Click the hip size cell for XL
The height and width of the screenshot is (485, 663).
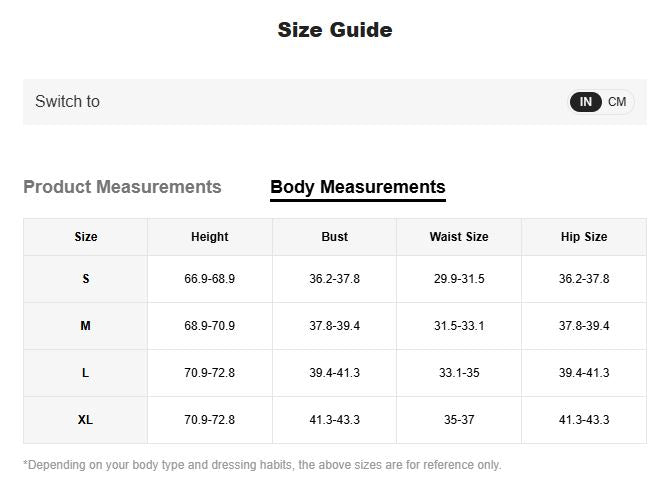[584, 420]
